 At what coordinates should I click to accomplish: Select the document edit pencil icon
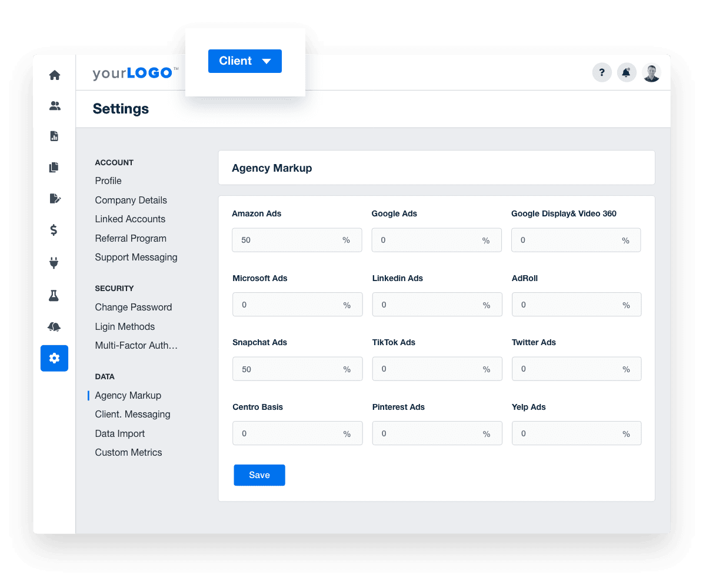tap(54, 199)
